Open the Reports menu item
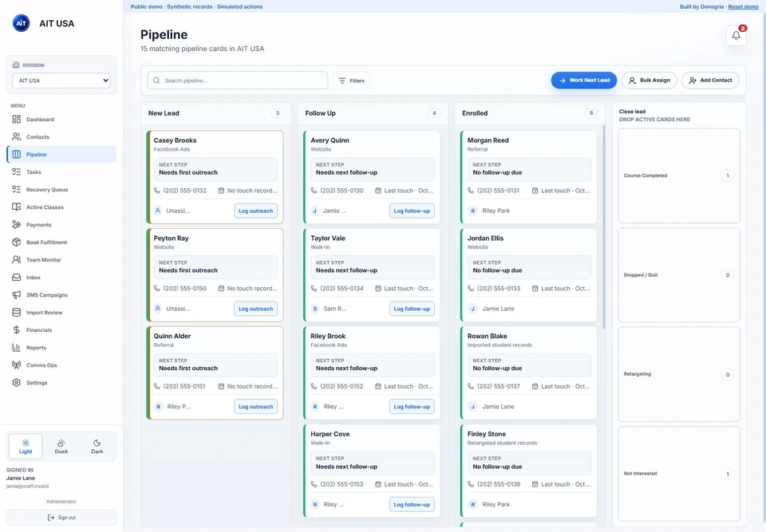 pos(61,348)
